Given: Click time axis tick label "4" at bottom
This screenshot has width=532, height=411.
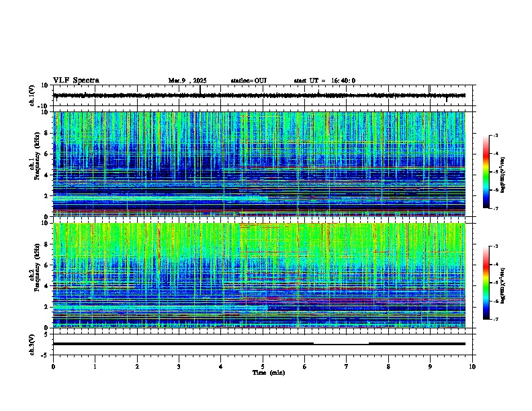Looking at the screenshot, I should (x=221, y=367).
